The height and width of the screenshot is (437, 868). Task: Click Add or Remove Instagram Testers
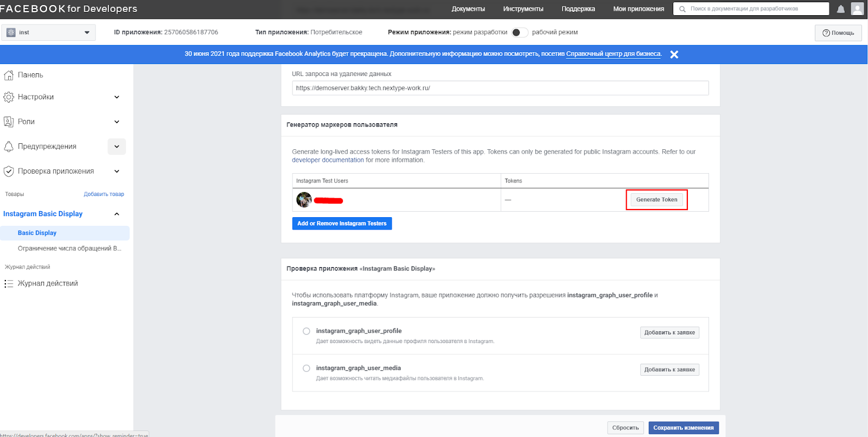[342, 224]
